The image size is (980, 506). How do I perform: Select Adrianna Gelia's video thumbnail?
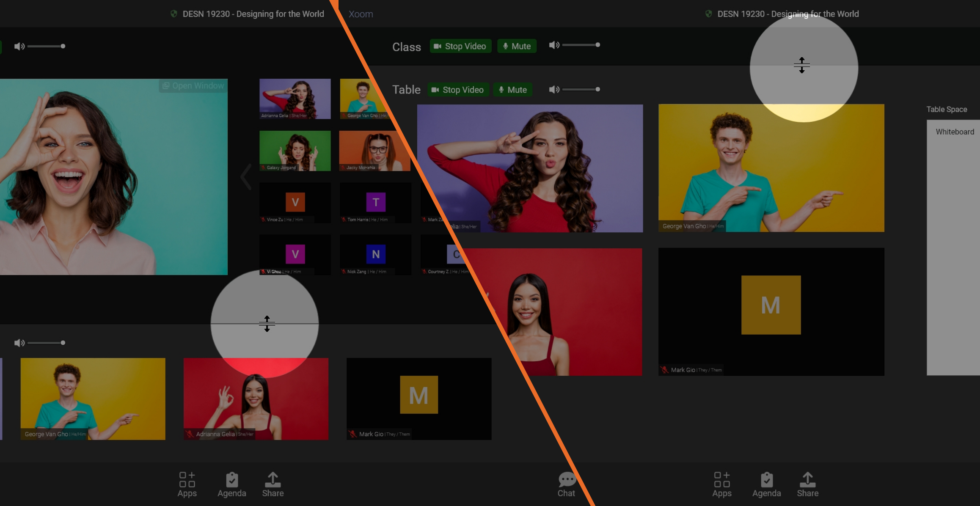pos(295,98)
